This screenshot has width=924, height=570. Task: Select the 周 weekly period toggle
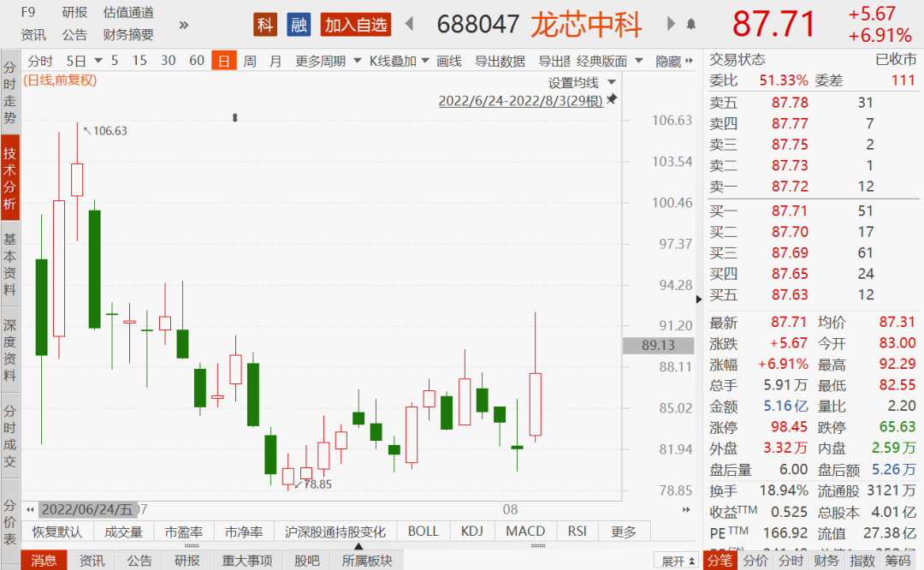coord(250,61)
